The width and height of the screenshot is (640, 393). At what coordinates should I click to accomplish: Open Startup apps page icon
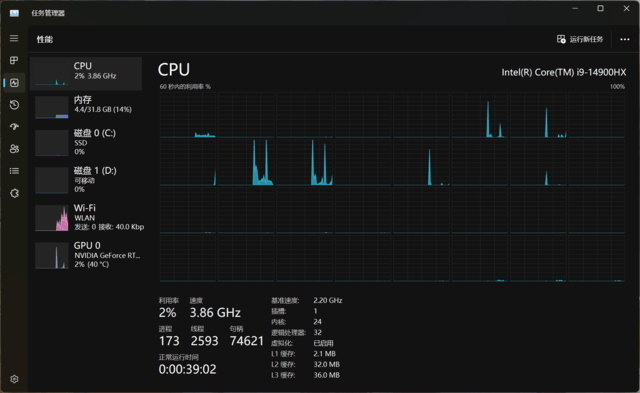coord(14,127)
